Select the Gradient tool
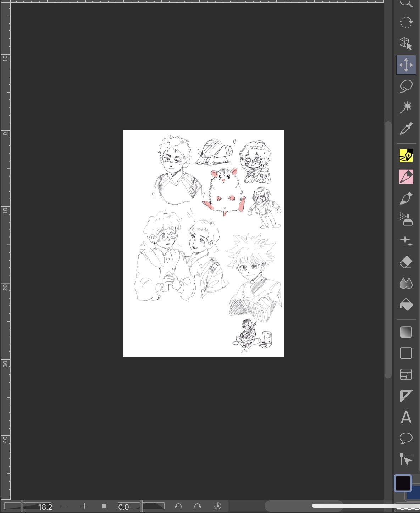 (406, 332)
